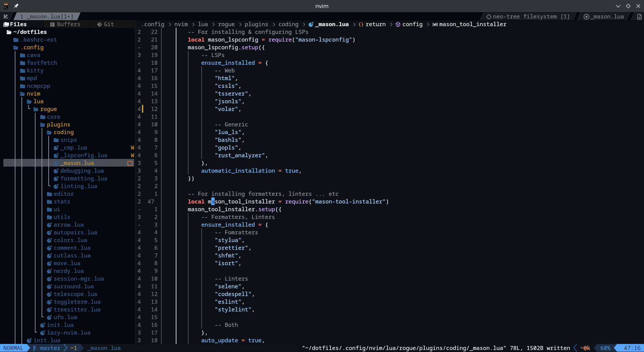
Task: Click the lua file icon beside telescope.lua
Action: 49,294
